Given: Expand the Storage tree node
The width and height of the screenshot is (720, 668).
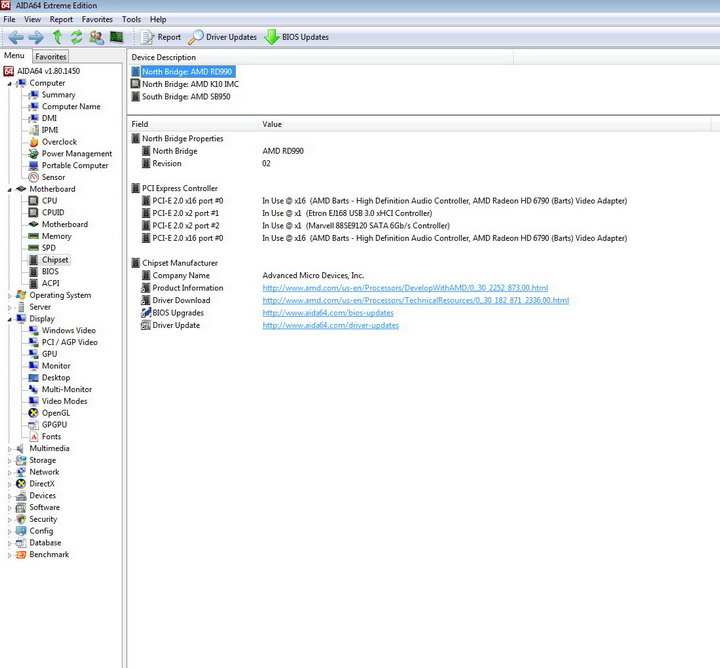Looking at the screenshot, I should [x=9, y=461].
